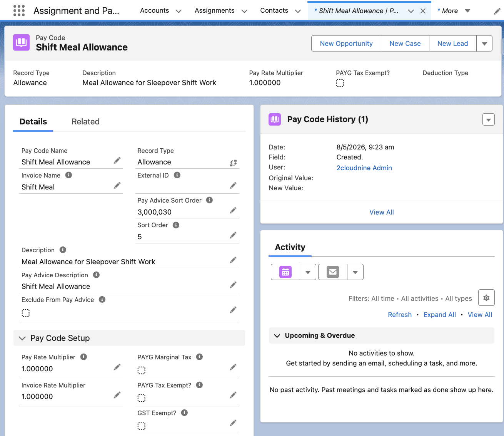Click the edit navigation pencil icon
Screen dimensions: 504x436
[x=497, y=12]
